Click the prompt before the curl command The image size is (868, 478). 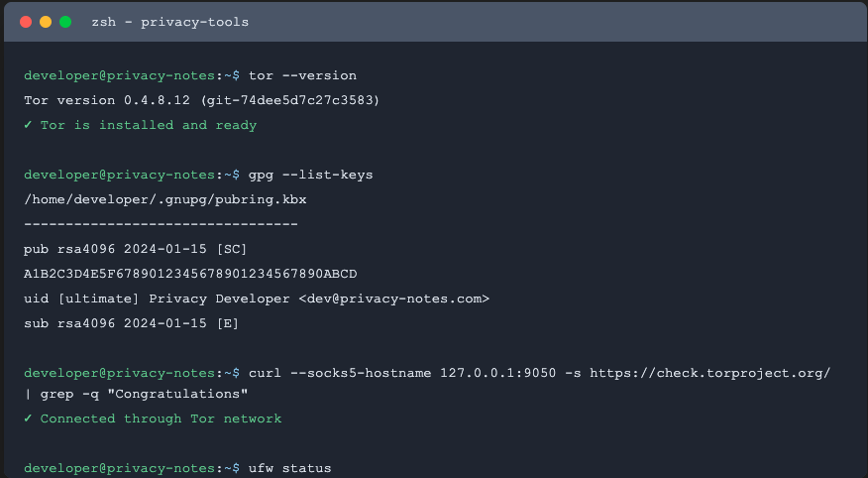pos(132,373)
